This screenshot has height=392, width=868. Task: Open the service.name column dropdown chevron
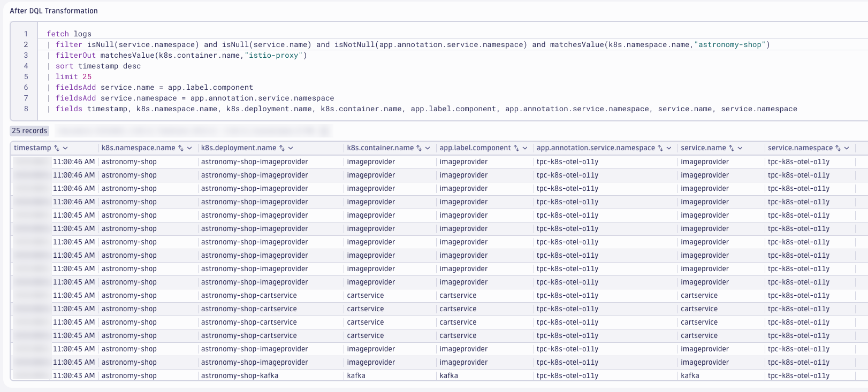(x=740, y=148)
